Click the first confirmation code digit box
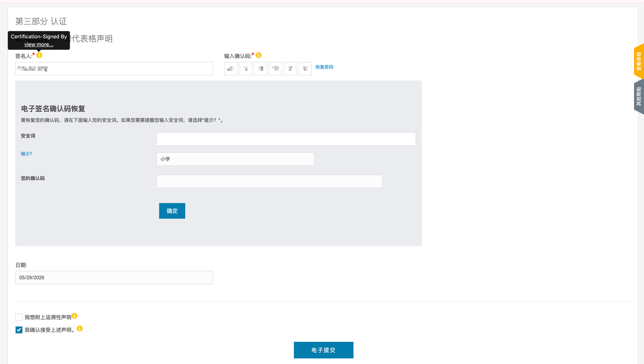 pyautogui.click(x=231, y=68)
